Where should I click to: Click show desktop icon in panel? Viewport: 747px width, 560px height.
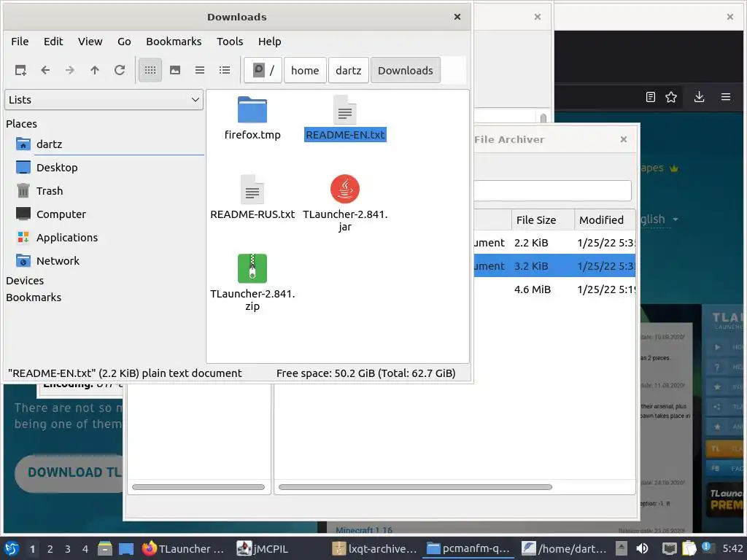[126, 548]
